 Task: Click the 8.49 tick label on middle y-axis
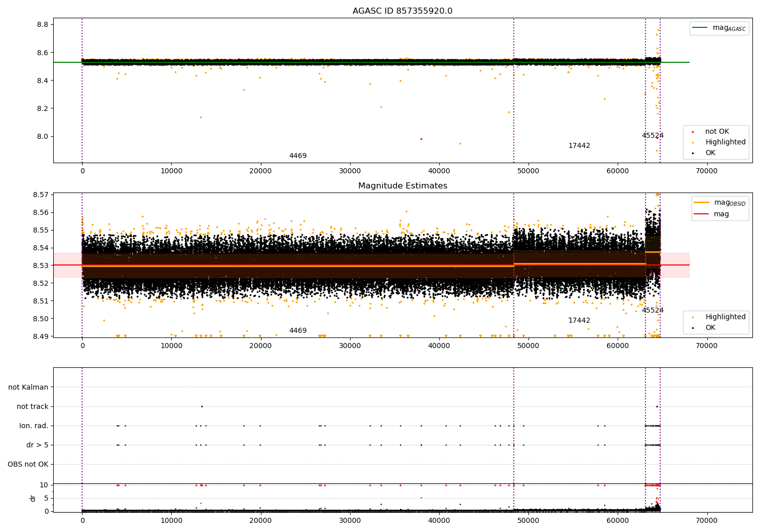[x=41, y=336]
